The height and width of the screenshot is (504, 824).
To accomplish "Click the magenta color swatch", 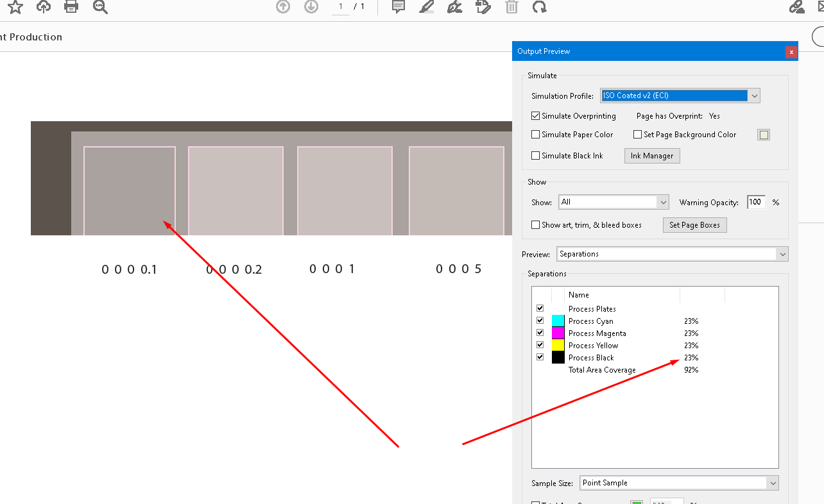I will 558,333.
